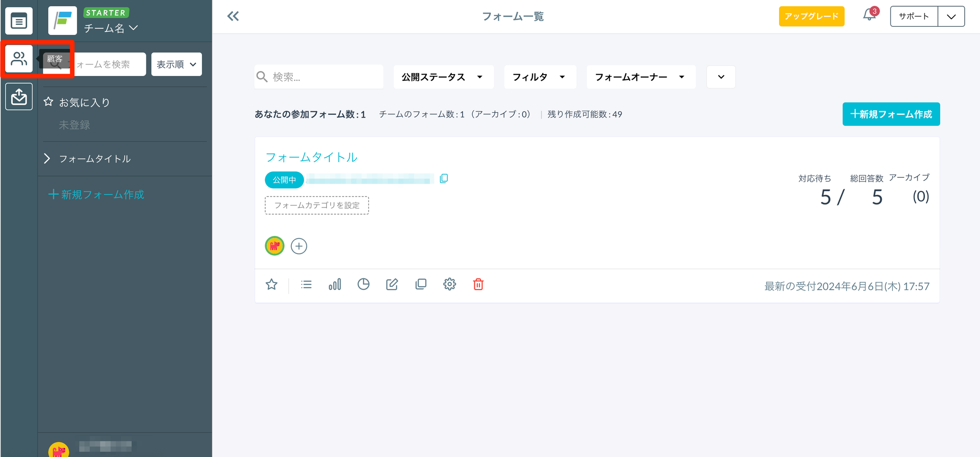Screen dimensions: 980x457
Task: Open the フィルタ dropdown
Action: 540,77
